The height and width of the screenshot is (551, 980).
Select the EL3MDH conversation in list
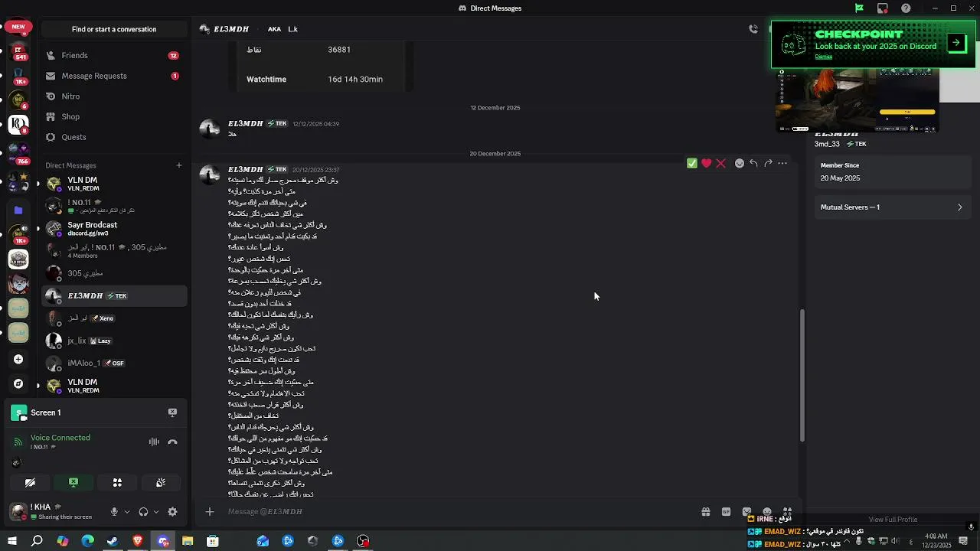click(114, 295)
